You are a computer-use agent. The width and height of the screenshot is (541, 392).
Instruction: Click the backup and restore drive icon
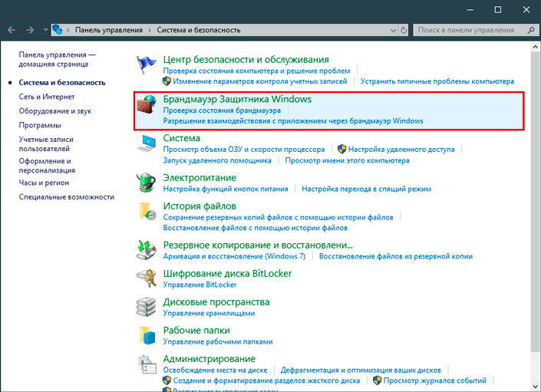147,250
